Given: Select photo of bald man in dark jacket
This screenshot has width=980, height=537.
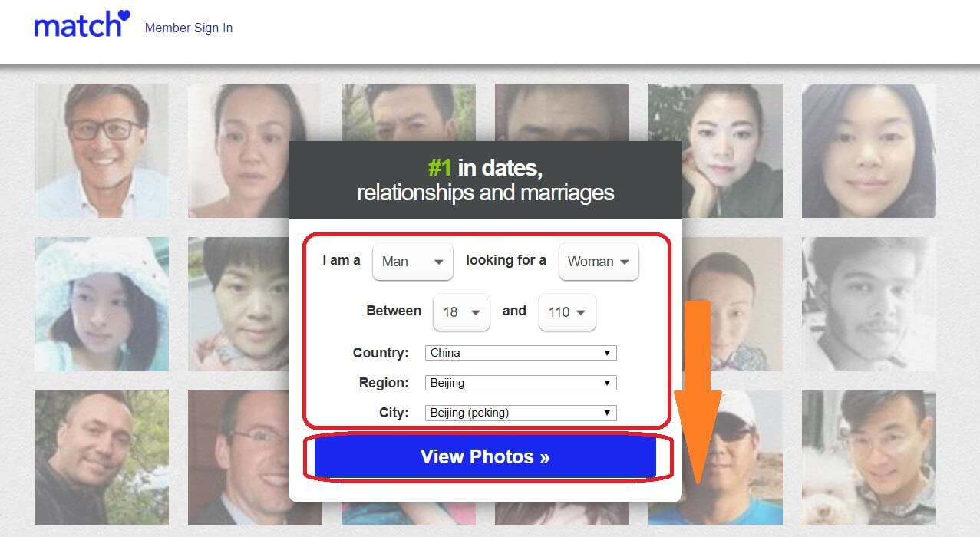Looking at the screenshot, I should 101,457.
